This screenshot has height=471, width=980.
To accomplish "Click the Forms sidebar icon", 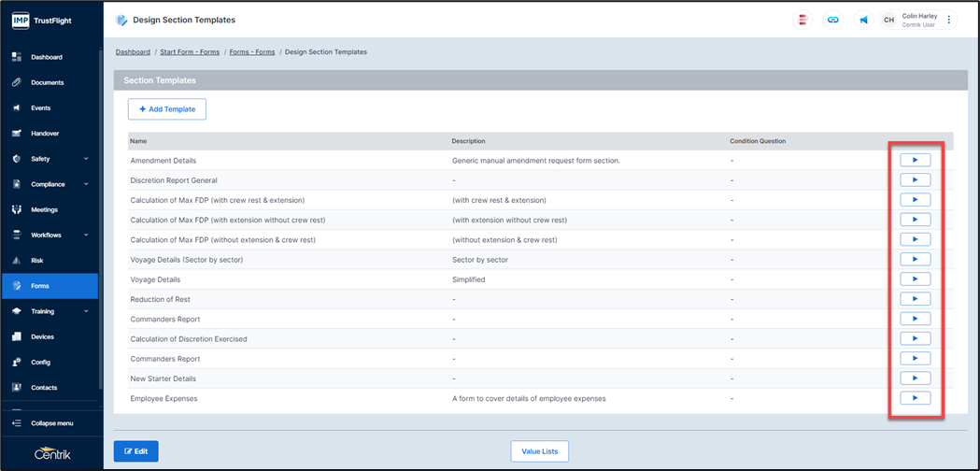I will pyautogui.click(x=17, y=286).
